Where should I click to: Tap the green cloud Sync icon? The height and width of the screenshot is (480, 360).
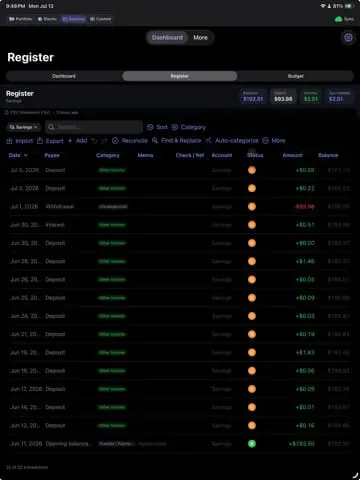[x=338, y=19]
